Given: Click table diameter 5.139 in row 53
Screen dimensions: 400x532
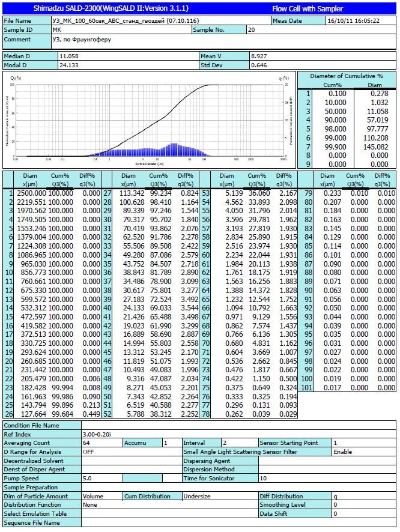Looking at the screenshot, I should (234, 193).
